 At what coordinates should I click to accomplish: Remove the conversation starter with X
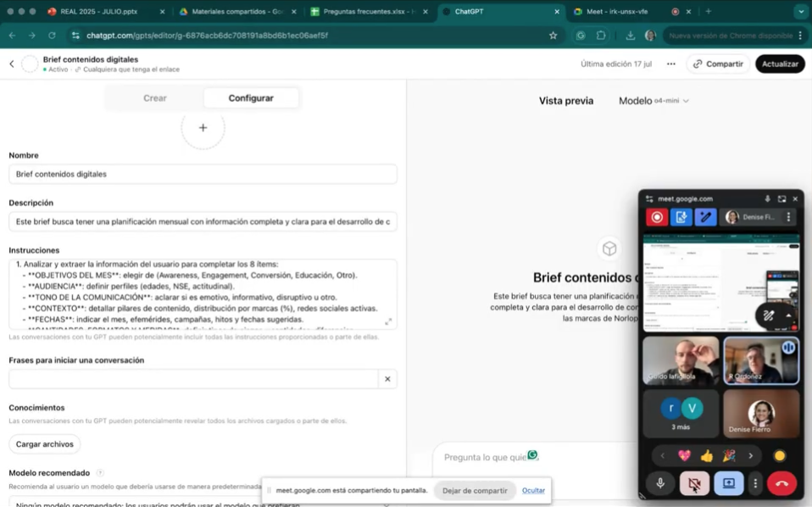point(387,379)
